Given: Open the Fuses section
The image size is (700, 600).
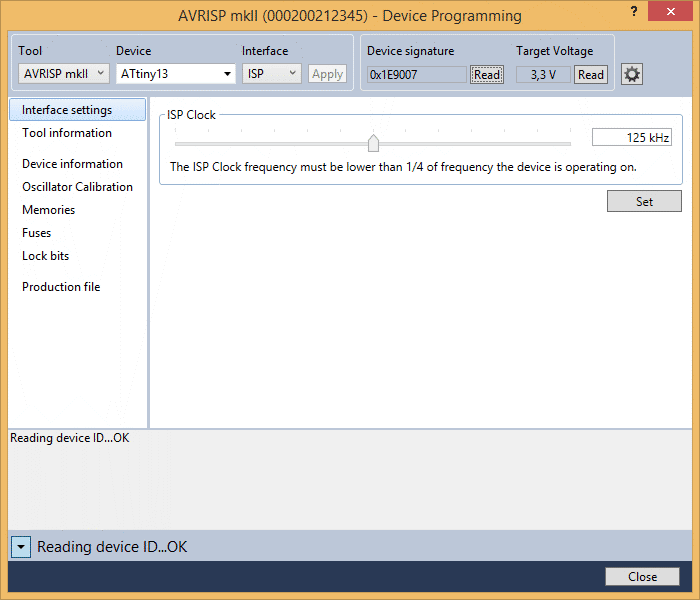Looking at the screenshot, I should tap(37, 233).
